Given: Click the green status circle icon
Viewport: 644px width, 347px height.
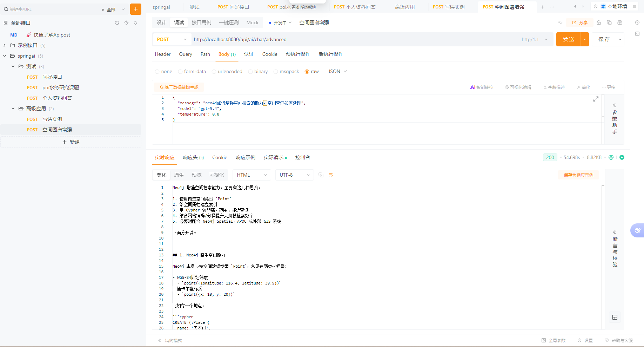Looking at the screenshot, I should 622,157.
